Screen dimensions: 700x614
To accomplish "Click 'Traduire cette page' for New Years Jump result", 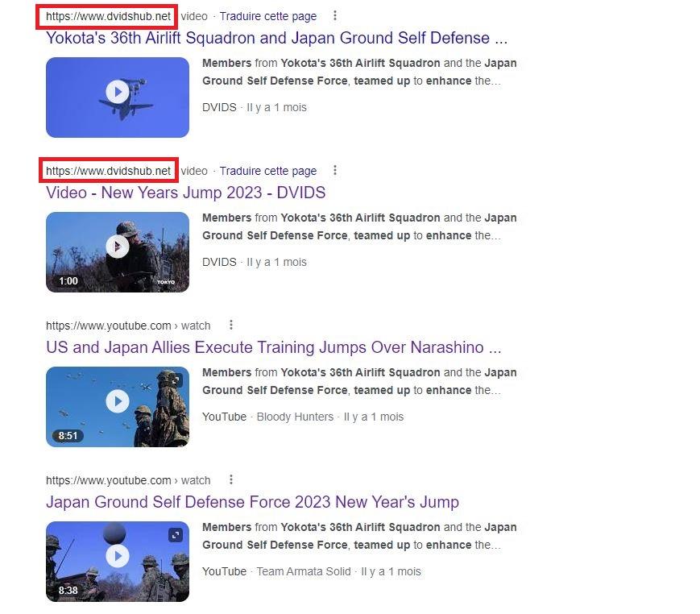I will point(268,171).
